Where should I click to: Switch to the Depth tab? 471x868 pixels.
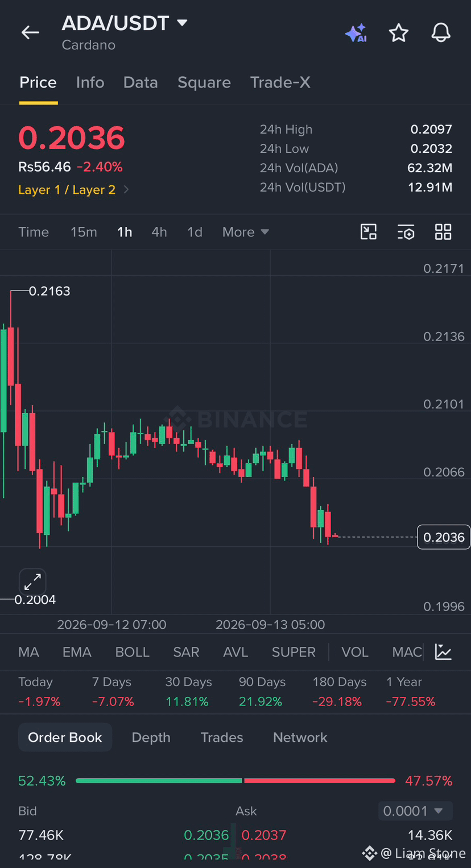(151, 737)
